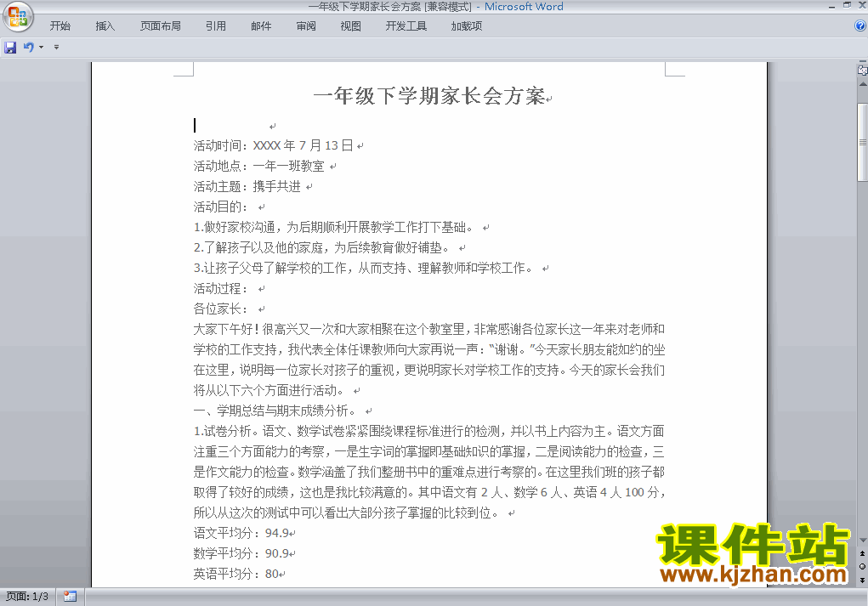
Task: Open the 加载项 tab
Action: click(x=467, y=26)
